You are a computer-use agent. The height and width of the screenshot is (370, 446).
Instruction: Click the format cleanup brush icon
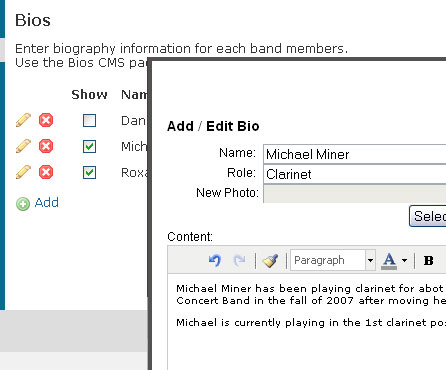[x=270, y=260]
